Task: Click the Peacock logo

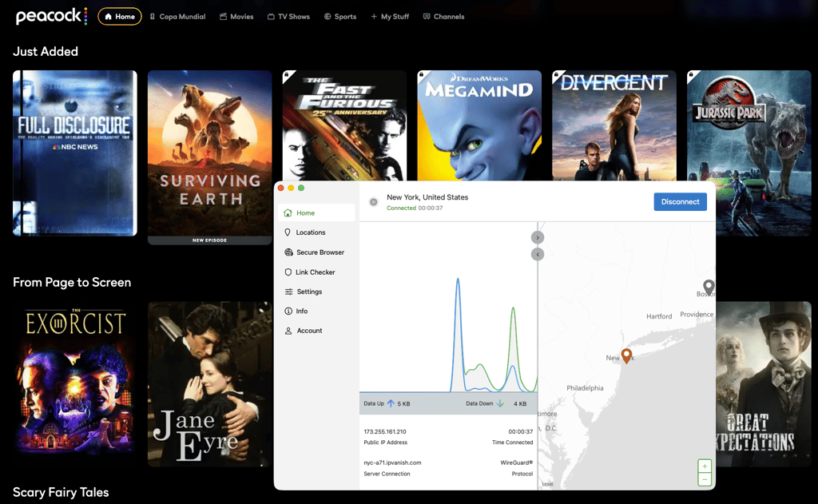Action: click(x=51, y=16)
